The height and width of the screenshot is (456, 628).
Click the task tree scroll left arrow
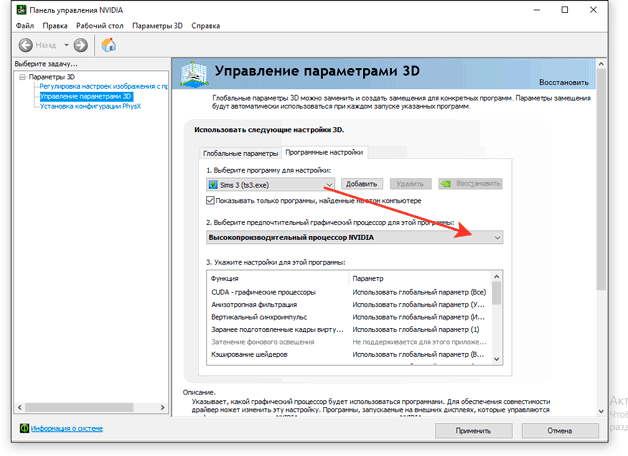point(20,407)
